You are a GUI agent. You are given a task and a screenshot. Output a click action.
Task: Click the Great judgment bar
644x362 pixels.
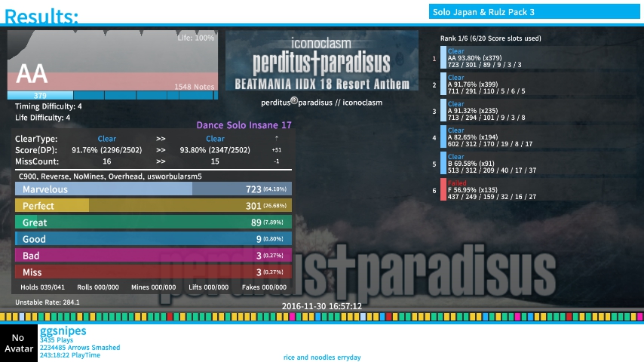pyautogui.click(x=152, y=222)
